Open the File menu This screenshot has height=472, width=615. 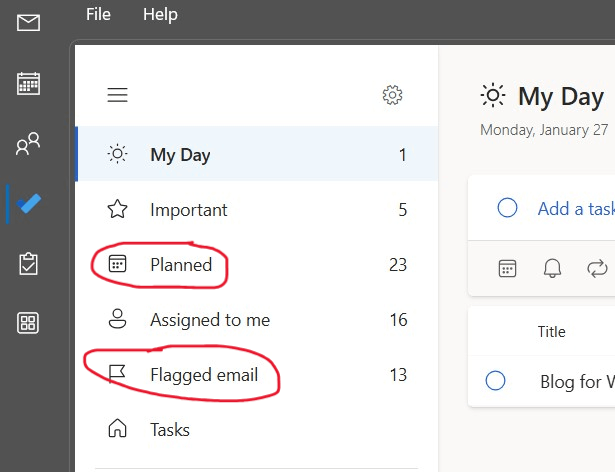click(x=98, y=15)
